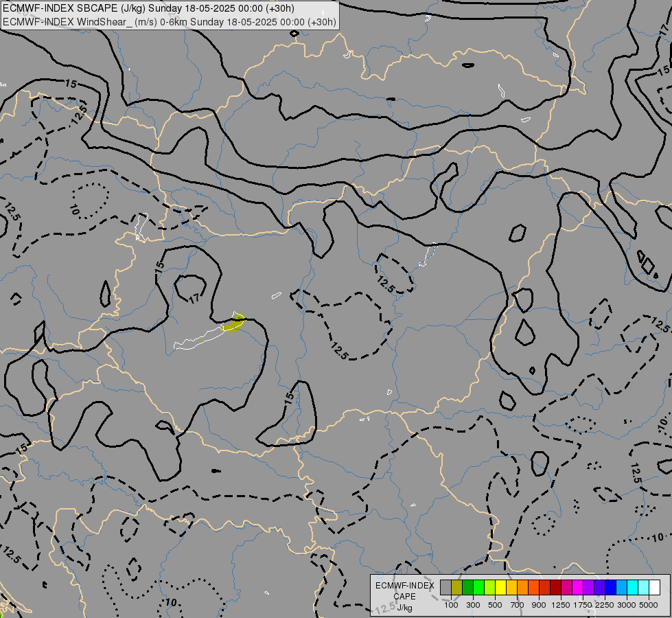Click the grey swatch in the CAPE legend
The width and height of the screenshot is (672, 618).
tap(445, 588)
